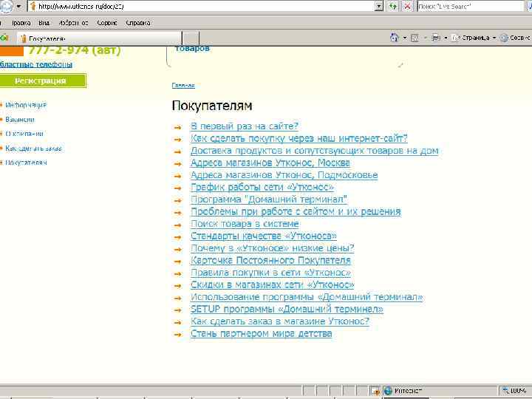Open link Адреса магазинов Утконос, Москва
The height and width of the screenshot is (399, 532).
click(x=270, y=163)
